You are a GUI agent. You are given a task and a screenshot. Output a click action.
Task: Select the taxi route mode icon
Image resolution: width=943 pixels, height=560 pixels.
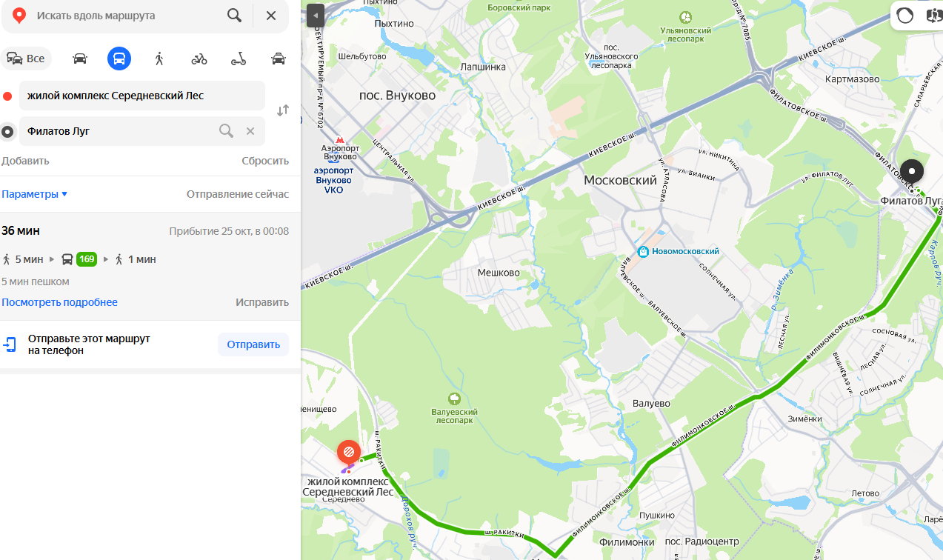point(279,59)
